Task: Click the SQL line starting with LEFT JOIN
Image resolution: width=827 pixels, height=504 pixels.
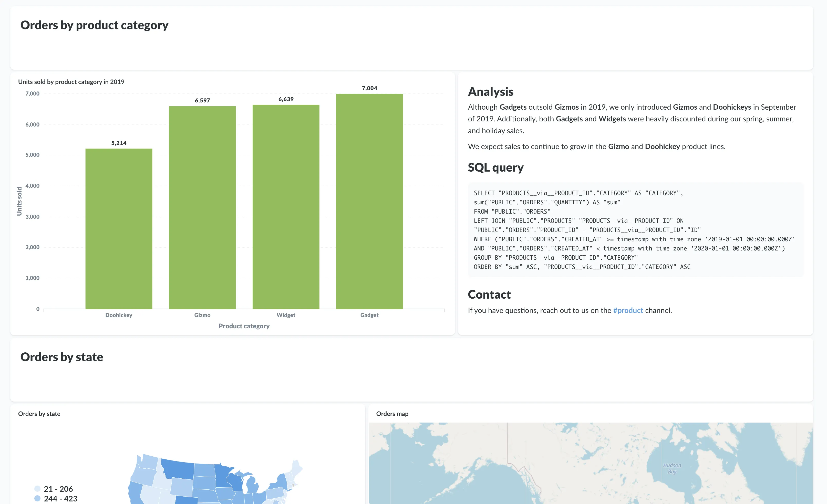Action: click(x=579, y=221)
